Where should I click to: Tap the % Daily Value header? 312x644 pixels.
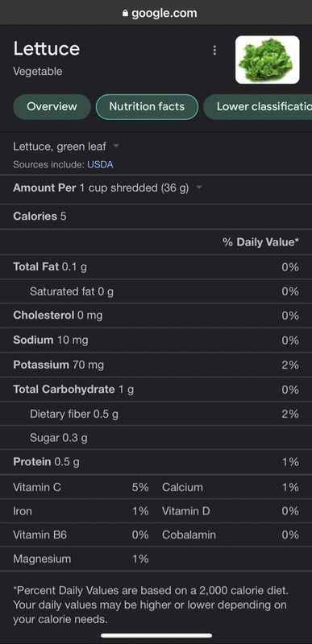pyautogui.click(x=260, y=242)
